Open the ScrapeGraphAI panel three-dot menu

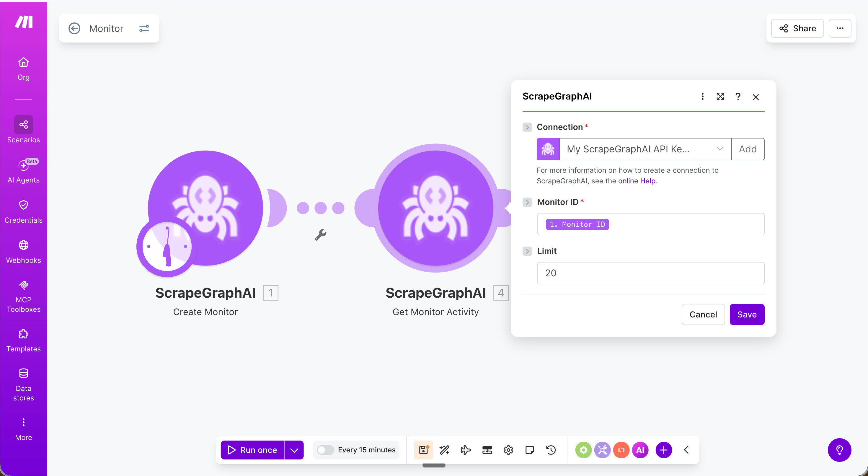[x=703, y=97]
